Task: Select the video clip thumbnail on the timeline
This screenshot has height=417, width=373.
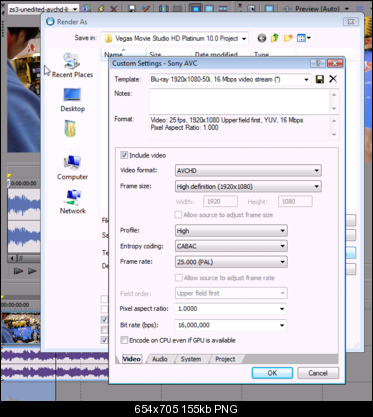Action: [21, 327]
